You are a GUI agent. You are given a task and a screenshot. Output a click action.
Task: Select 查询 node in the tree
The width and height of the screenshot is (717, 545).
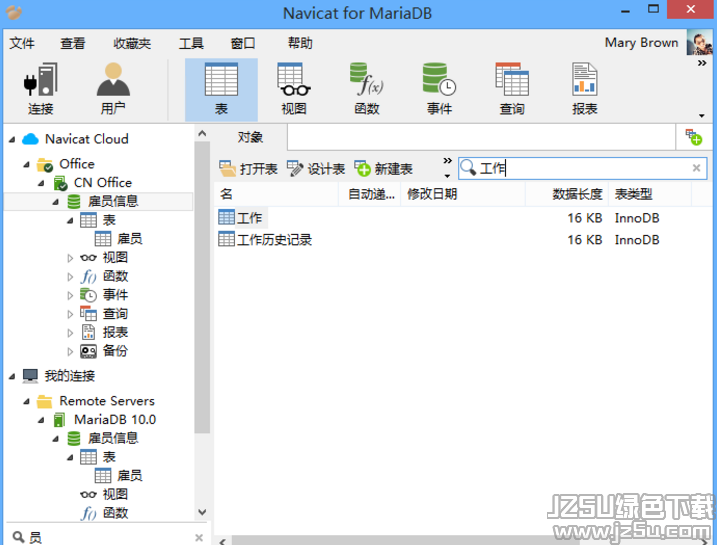[x=115, y=314]
